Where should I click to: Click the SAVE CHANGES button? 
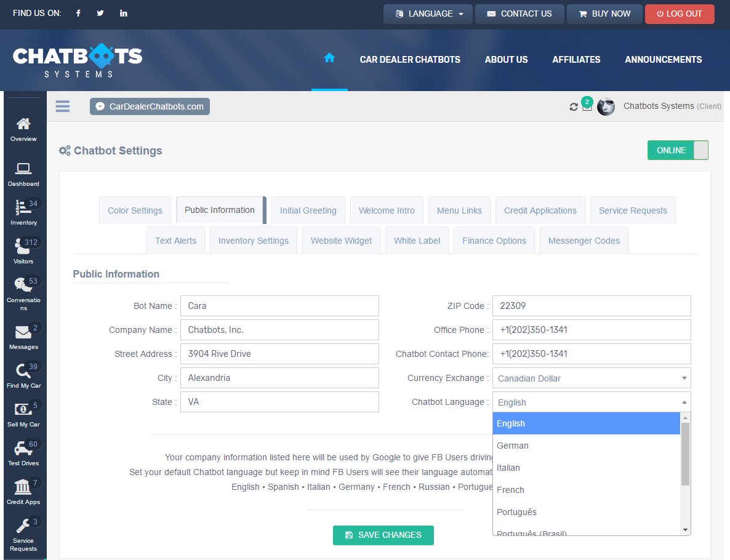[x=383, y=535]
